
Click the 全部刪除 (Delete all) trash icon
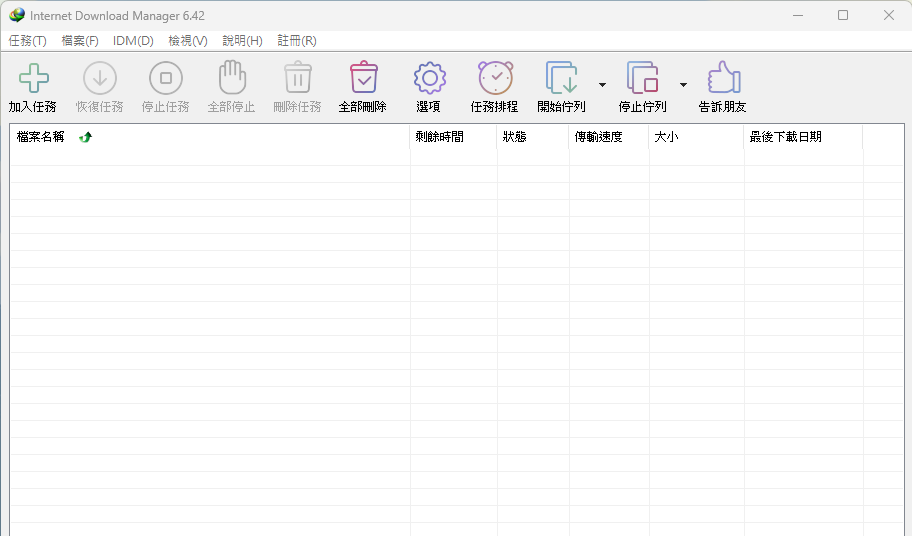click(x=363, y=78)
